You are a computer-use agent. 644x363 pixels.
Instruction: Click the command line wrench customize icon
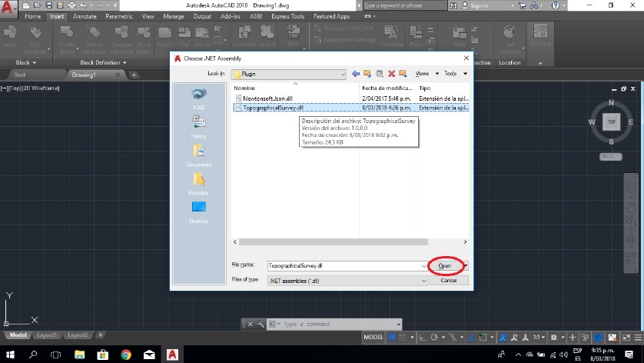point(261,324)
